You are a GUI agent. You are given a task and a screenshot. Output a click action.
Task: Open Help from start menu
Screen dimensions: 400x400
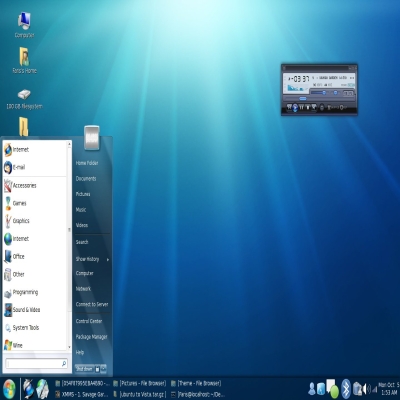[x=80, y=352]
